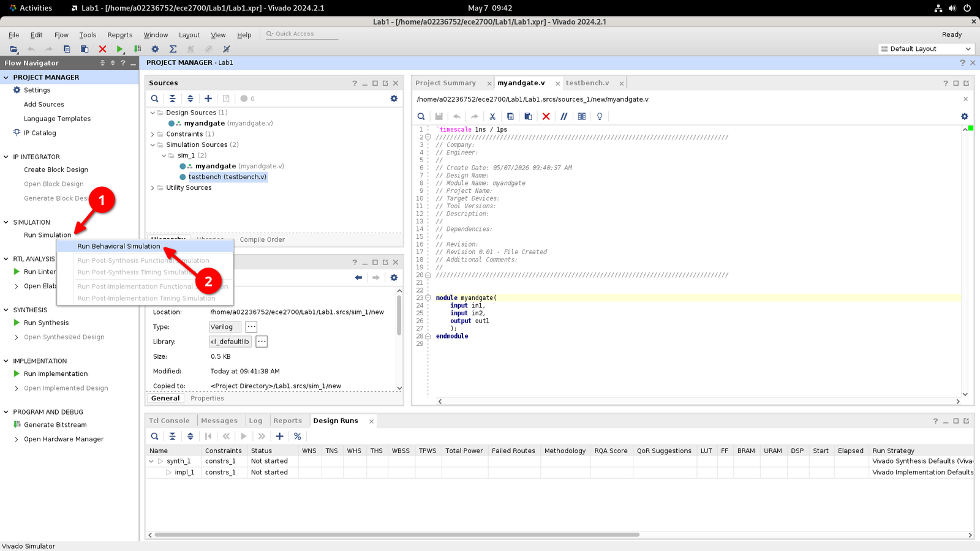Click Run Implementation in Flow Navigator
980x551 pixels.
pyautogui.click(x=56, y=374)
